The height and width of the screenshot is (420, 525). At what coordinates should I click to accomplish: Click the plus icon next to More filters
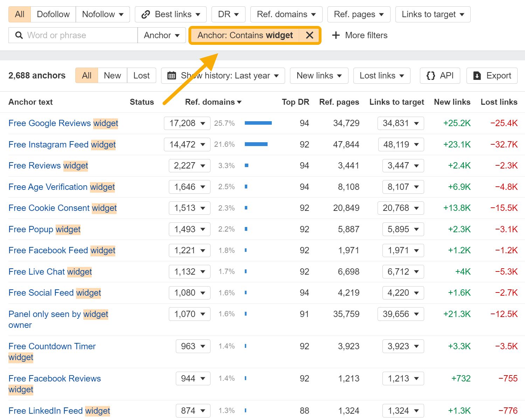coord(336,35)
